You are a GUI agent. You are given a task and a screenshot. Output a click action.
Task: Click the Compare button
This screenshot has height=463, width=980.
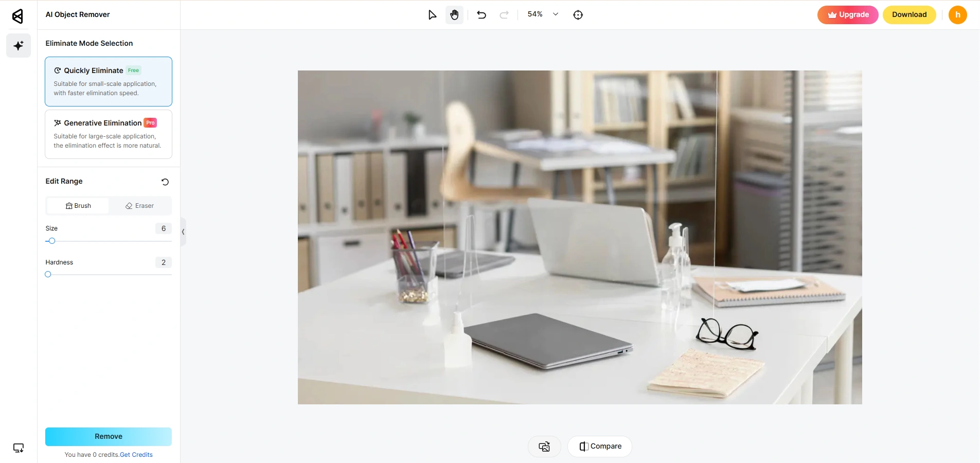click(x=600, y=447)
